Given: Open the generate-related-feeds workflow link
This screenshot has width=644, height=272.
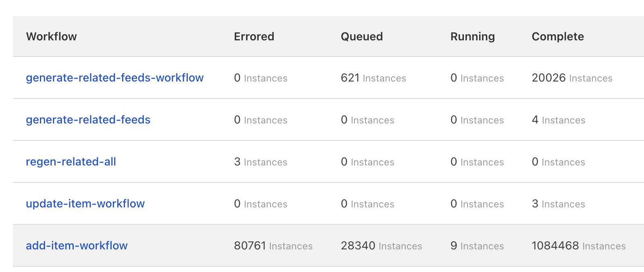Looking at the screenshot, I should pos(88,120).
